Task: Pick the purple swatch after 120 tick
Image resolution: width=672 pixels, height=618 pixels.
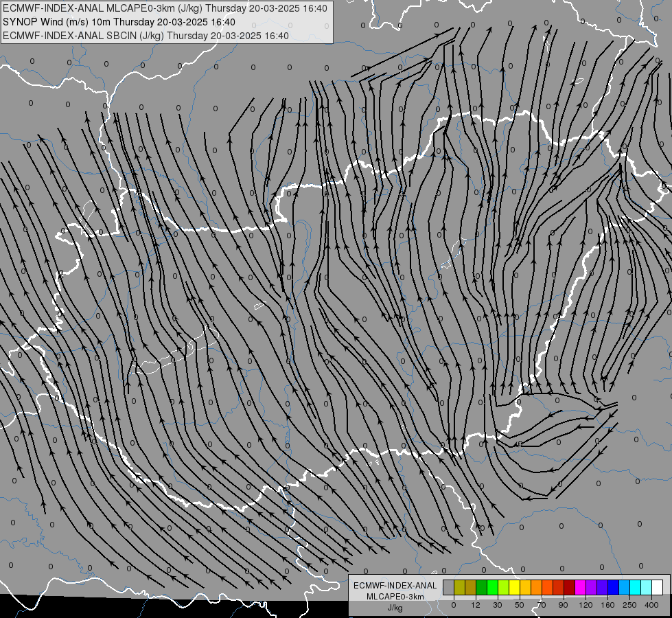Action: pos(592,587)
